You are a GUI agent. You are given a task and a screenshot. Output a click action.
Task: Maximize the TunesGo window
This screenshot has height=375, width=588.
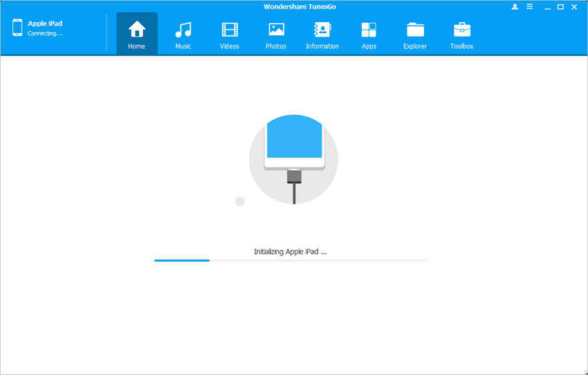tap(560, 7)
